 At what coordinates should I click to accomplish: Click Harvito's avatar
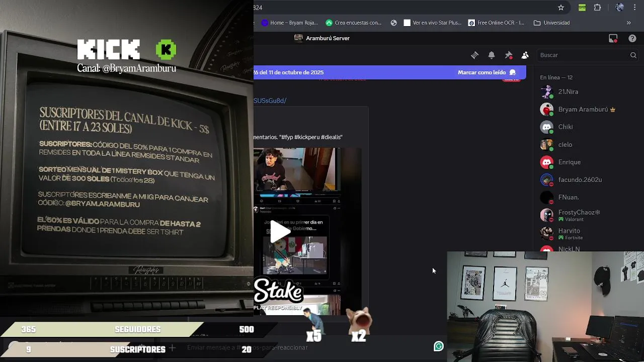[547, 233]
